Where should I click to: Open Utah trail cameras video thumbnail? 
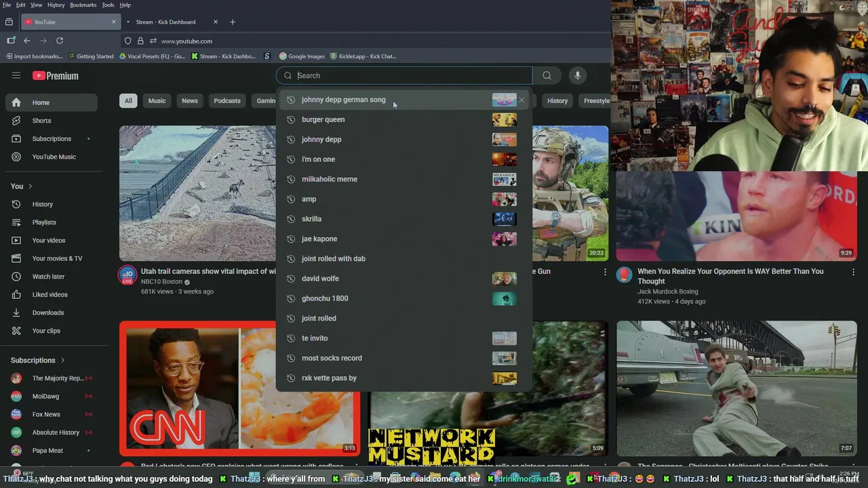coord(198,193)
